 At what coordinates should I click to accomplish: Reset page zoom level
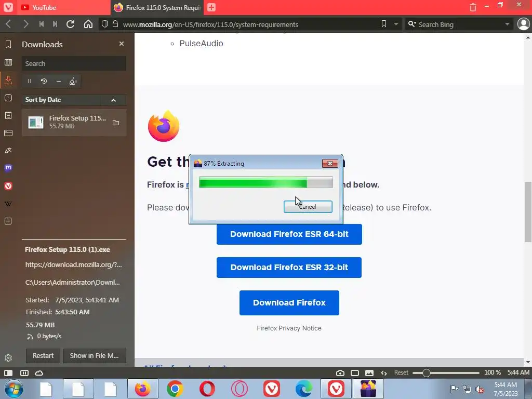coord(401,373)
